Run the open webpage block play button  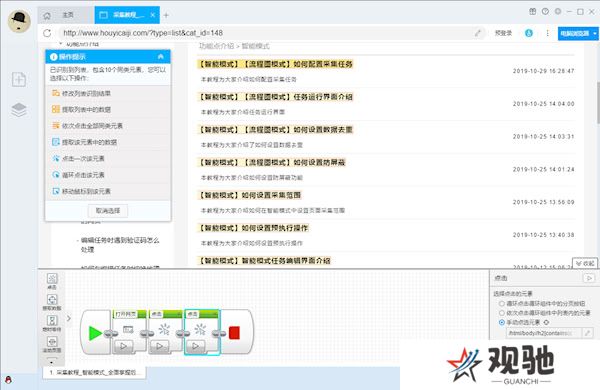pyautogui.click(x=124, y=346)
